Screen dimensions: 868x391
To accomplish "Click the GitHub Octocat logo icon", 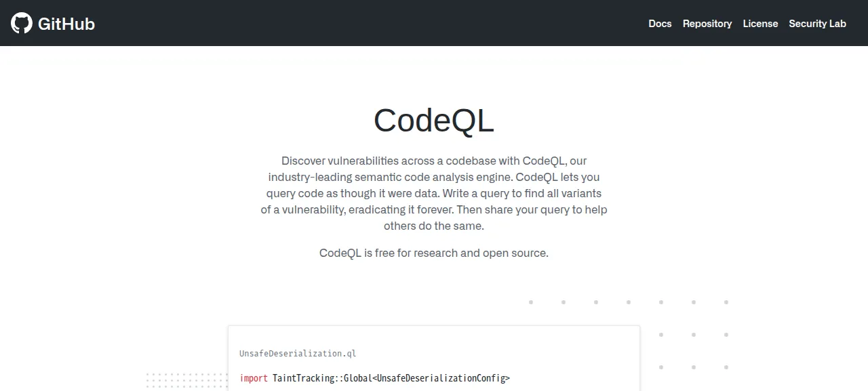I will (22, 23).
